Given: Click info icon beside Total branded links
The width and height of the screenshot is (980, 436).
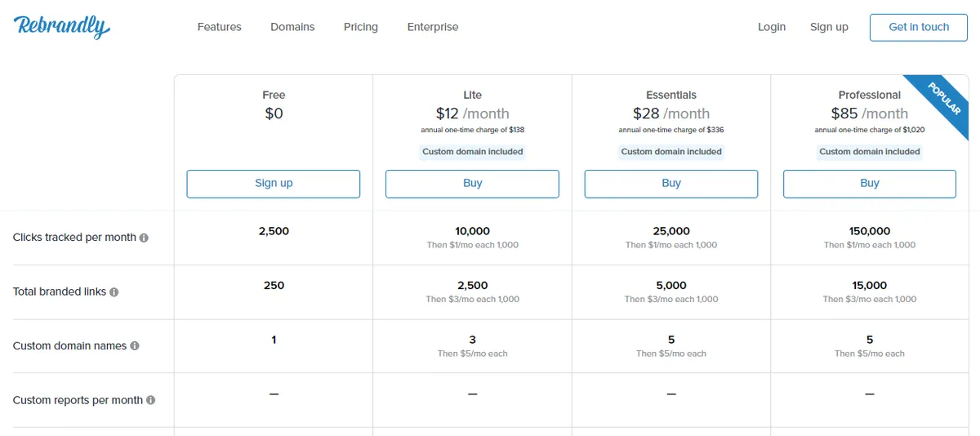Looking at the screenshot, I should point(114,292).
